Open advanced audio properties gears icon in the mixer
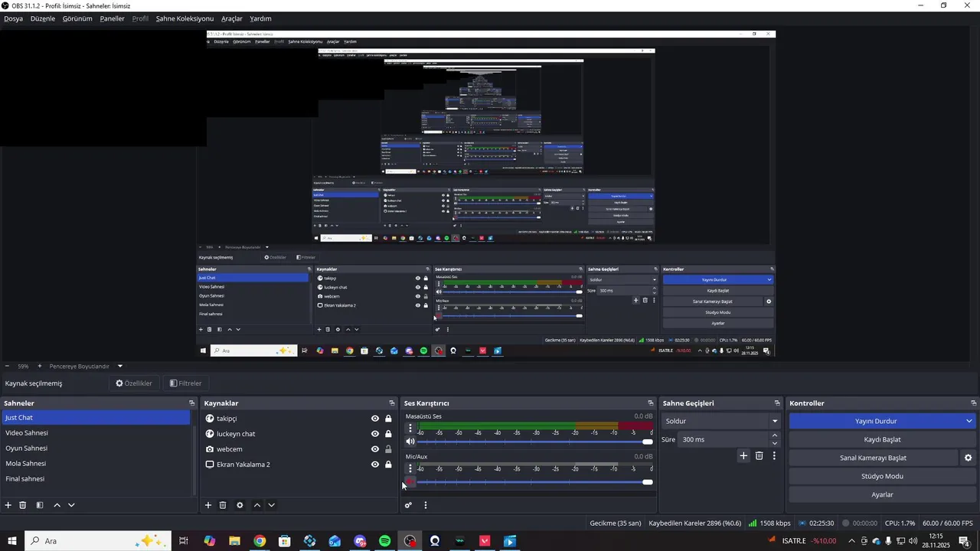 (409, 505)
